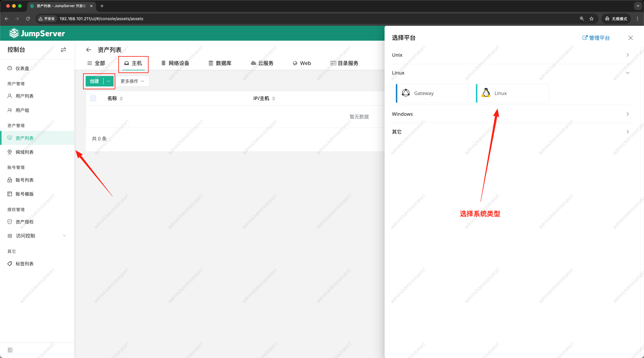Open the 更多操作 dropdown menu

[x=132, y=81]
